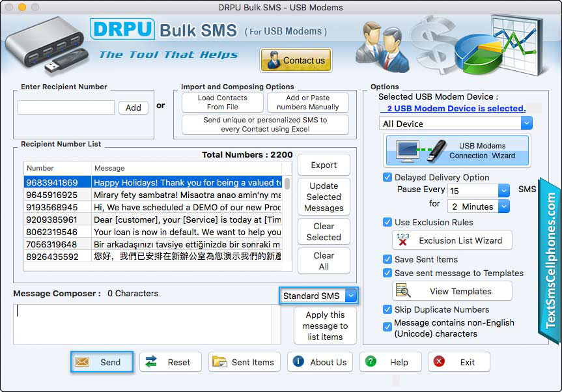
Task: Click the DRPU logo
Action: (x=122, y=29)
